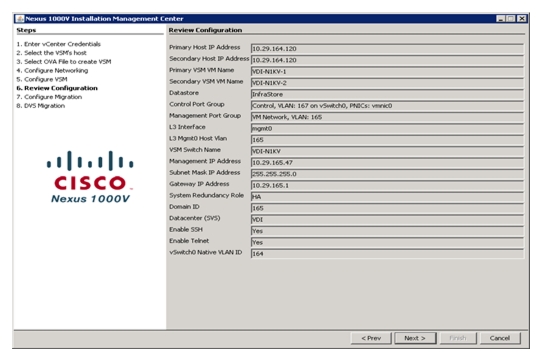Select step 6 Review Configuration
The height and width of the screenshot is (362, 543).
57,88
